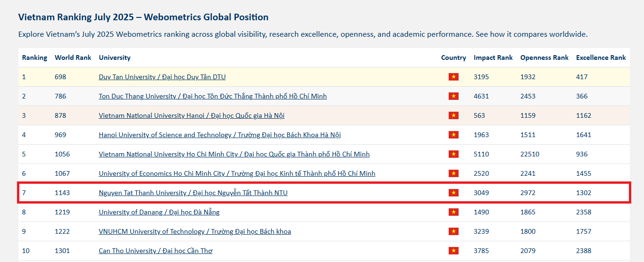Open Duy Tan University link

coord(162,77)
